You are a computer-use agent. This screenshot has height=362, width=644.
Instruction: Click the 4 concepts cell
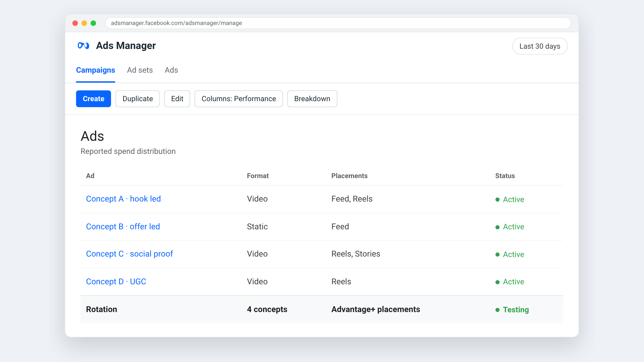click(267, 309)
